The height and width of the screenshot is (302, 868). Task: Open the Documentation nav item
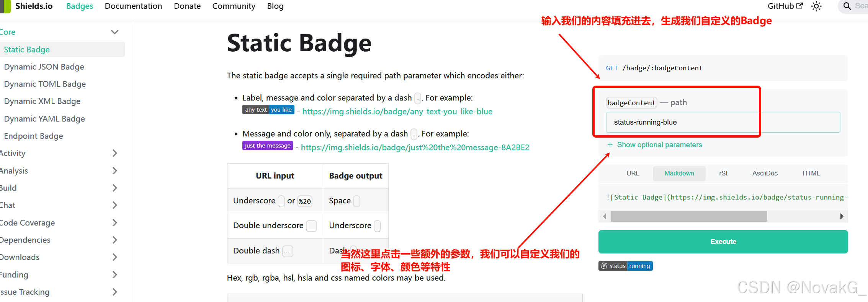(133, 6)
